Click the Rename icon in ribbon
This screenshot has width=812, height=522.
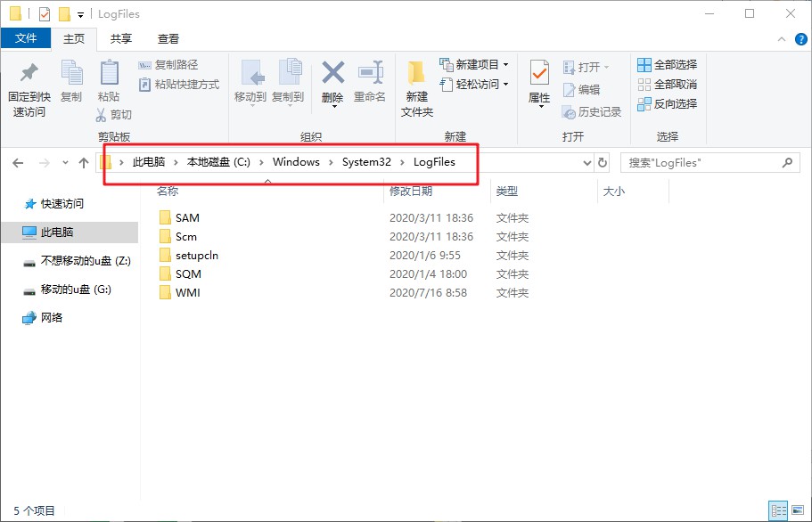pyautogui.click(x=370, y=74)
